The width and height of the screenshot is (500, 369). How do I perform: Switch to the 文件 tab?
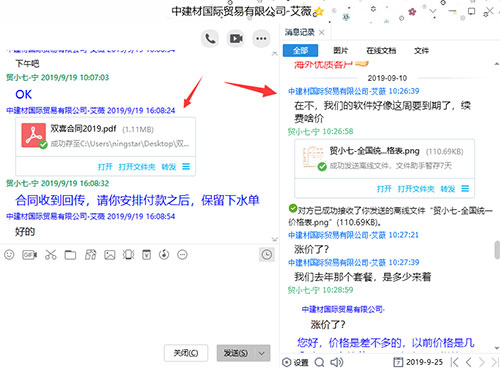click(421, 51)
